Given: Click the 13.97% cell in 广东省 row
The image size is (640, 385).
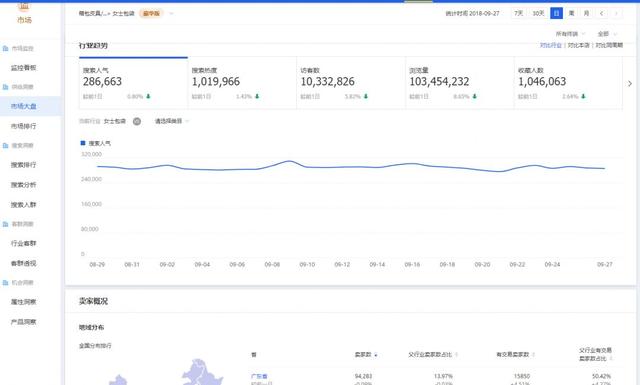Looking at the screenshot, I should coord(444,376).
